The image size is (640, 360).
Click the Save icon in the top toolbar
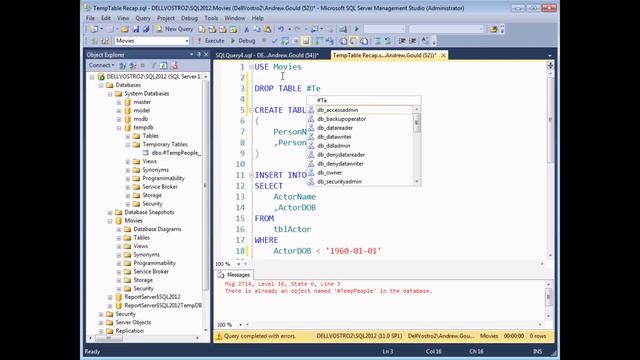136,29
